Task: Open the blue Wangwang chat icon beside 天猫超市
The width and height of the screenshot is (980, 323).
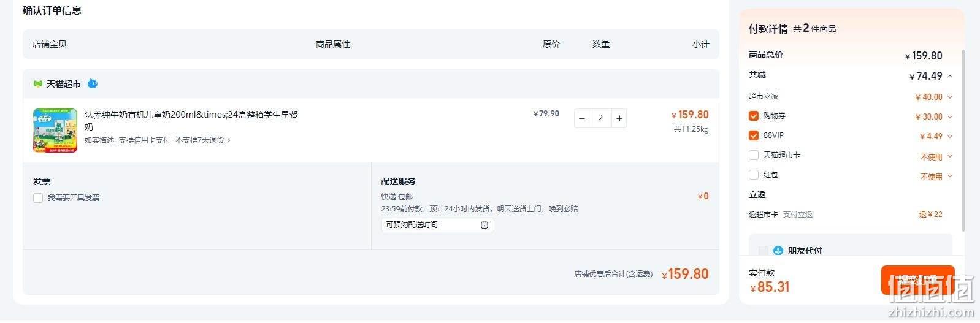Action: click(93, 83)
